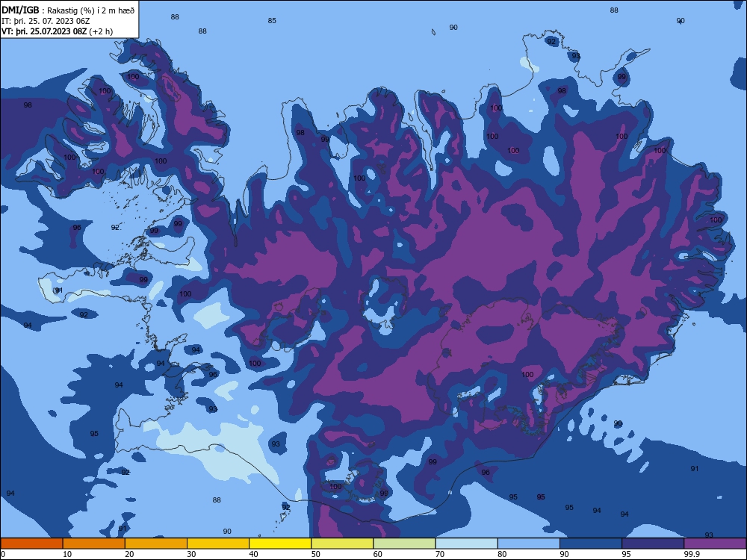Image resolution: width=747 pixels, height=560 pixels.
Task: Select the 30–40 golden legend swatch
Action: (x=218, y=544)
